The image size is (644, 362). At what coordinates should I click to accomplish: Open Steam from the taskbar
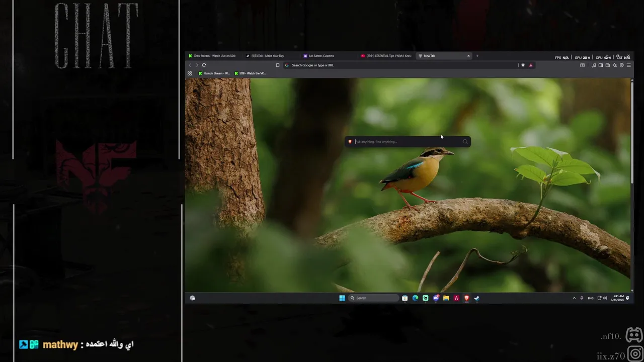coord(476,298)
